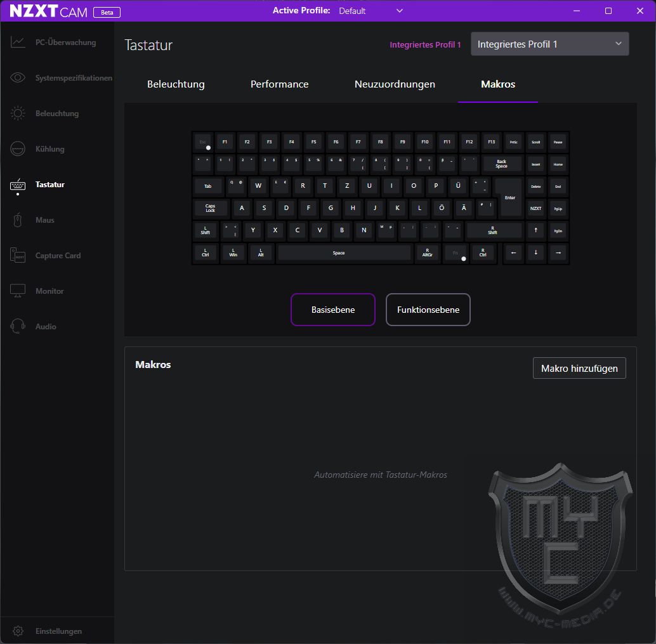The image size is (656, 644).
Task: Switch to Funktionsebene layer
Action: [x=428, y=310]
